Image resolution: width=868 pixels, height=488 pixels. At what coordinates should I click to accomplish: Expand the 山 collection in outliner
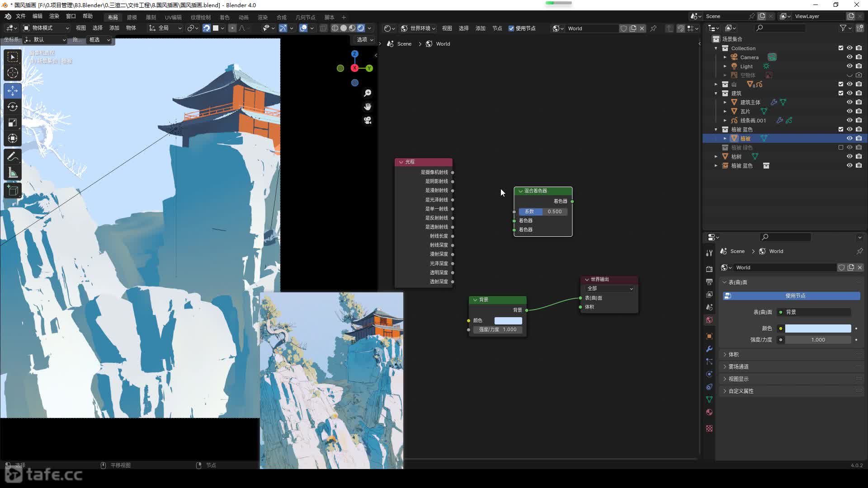(x=716, y=84)
